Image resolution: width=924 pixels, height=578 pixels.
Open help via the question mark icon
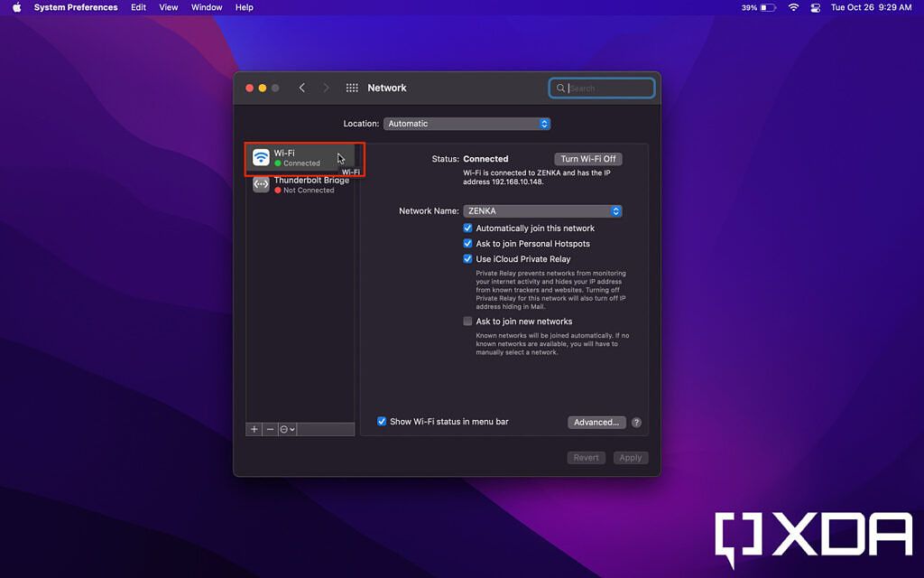[635, 422]
